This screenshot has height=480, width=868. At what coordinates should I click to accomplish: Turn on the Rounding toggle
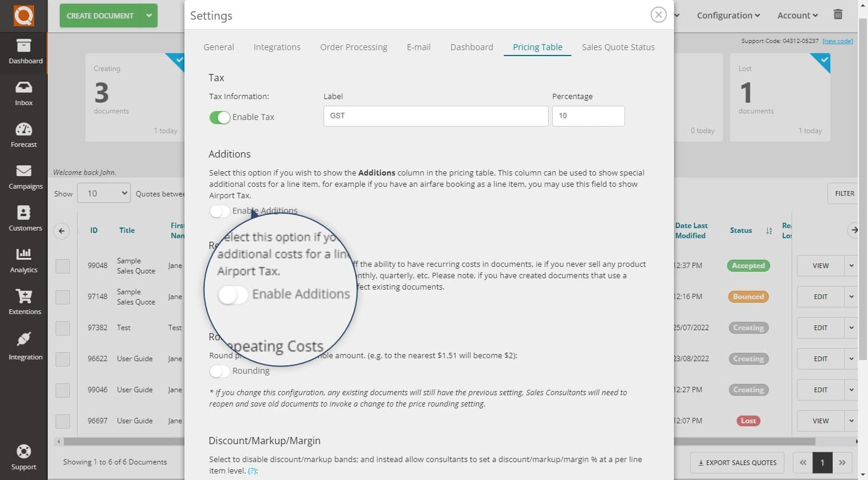click(x=219, y=371)
